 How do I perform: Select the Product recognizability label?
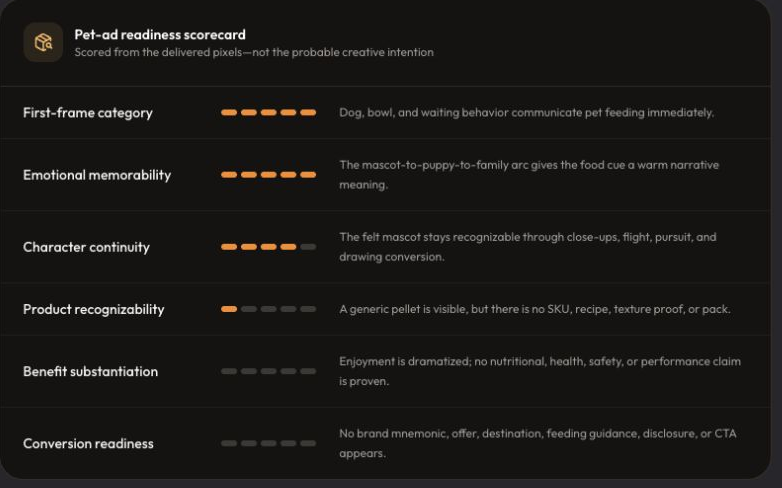coord(94,309)
